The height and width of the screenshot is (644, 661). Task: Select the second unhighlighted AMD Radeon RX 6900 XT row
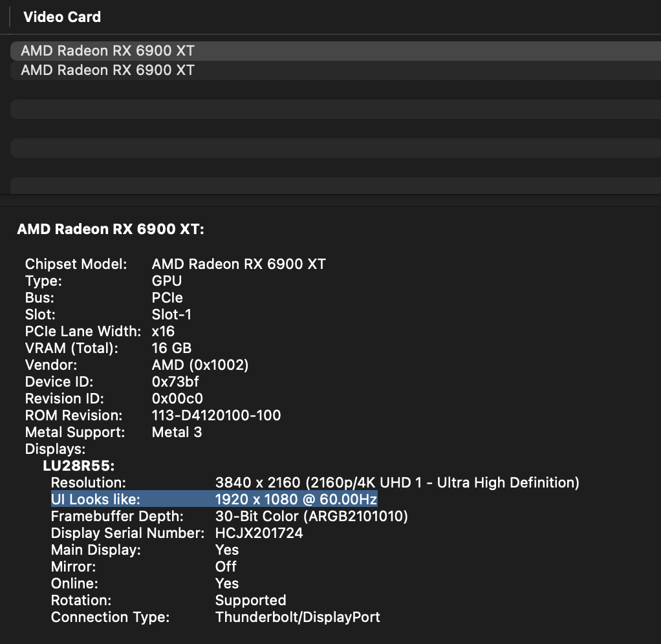click(336, 70)
